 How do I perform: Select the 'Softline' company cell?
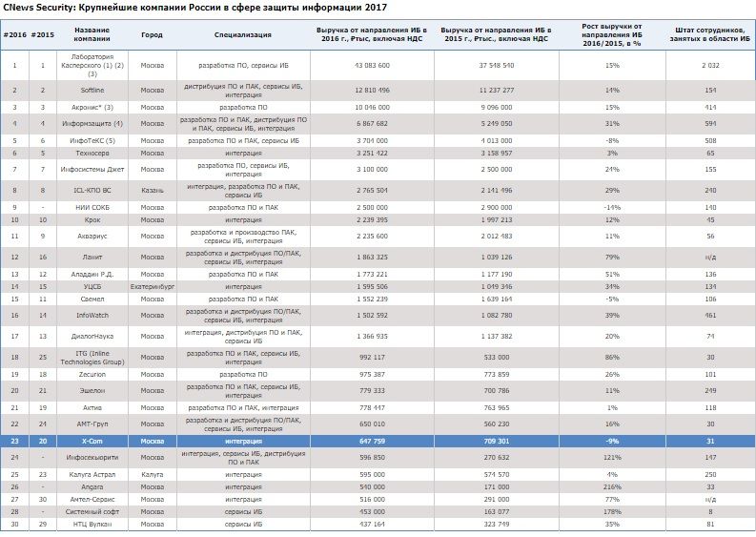click(92, 91)
